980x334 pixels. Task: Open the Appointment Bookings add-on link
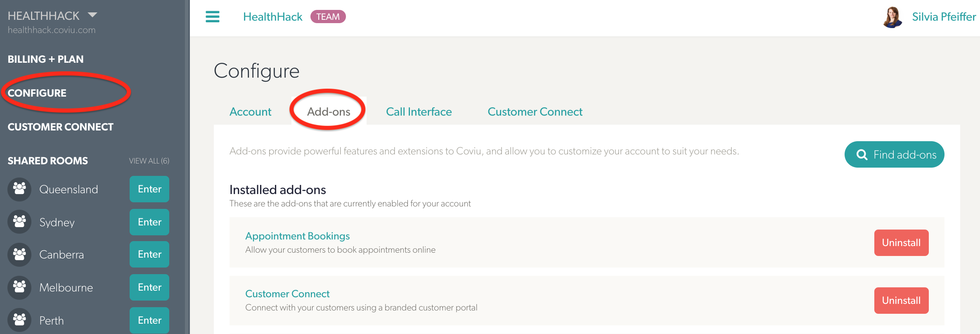coord(297,236)
